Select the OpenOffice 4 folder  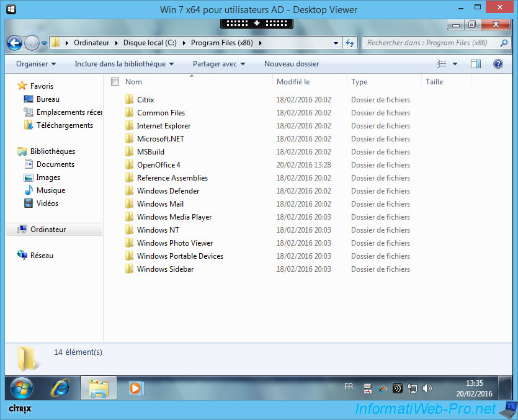[x=159, y=165]
